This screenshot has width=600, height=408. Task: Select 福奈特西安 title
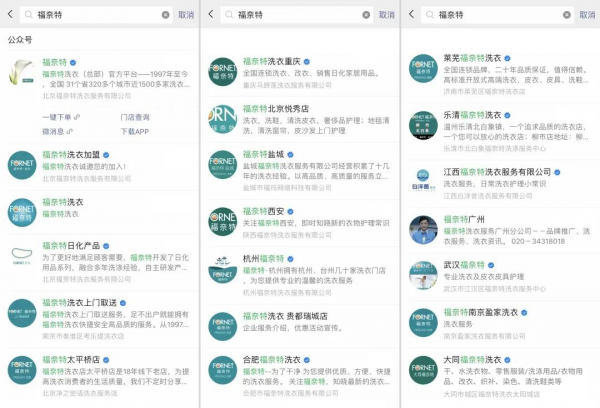tap(264, 211)
